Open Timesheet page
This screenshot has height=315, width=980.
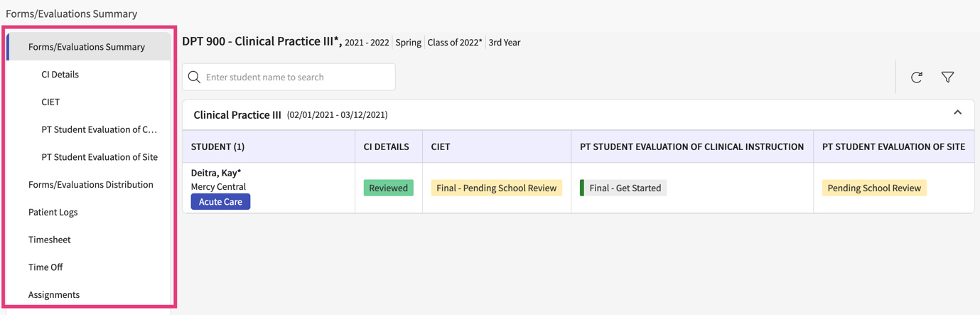click(49, 240)
